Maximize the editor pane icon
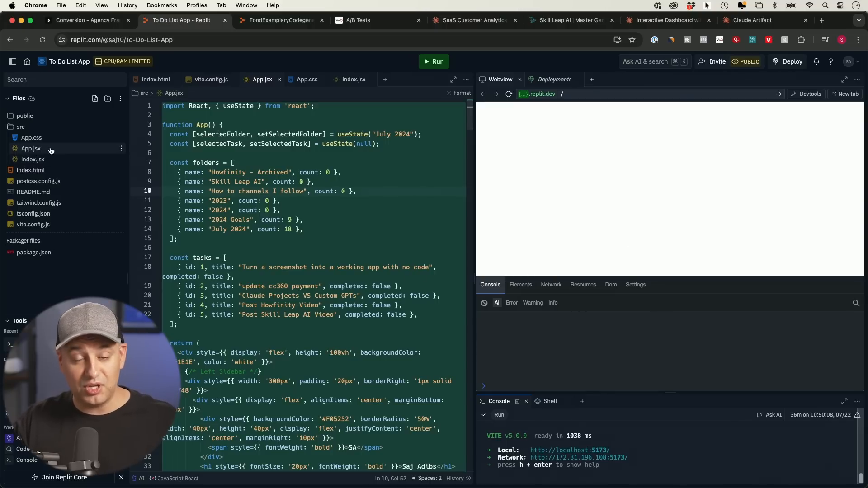 453,80
